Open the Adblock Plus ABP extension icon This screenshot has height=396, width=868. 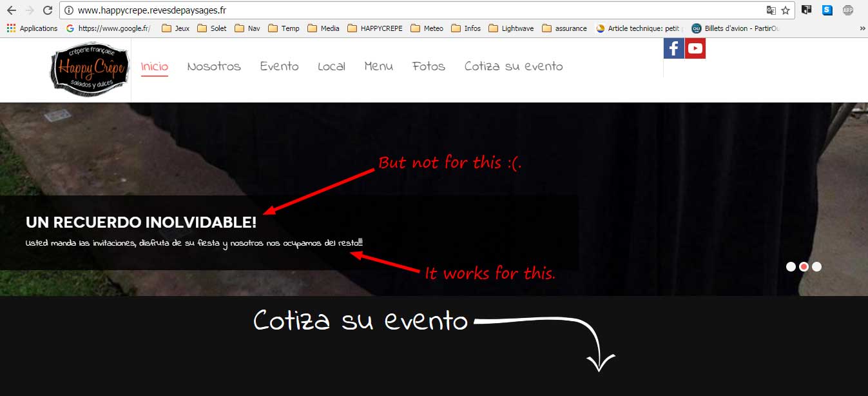[x=848, y=10]
